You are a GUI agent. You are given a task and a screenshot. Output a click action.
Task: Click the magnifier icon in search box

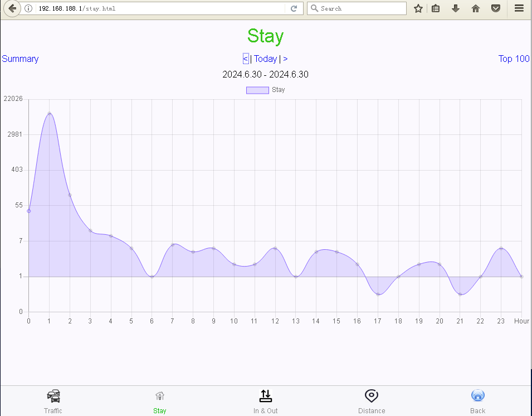coord(315,8)
